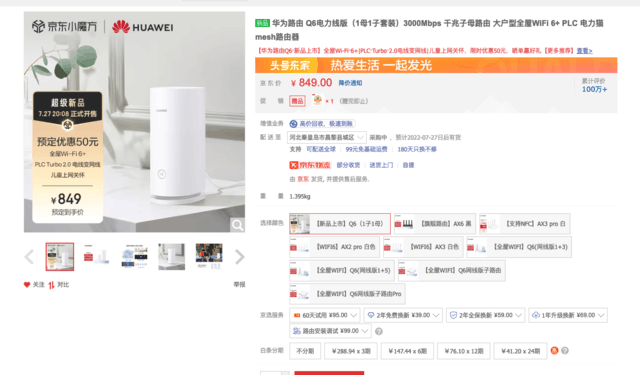Image resolution: width=640 pixels, height=375 pixels.
Task: Expand the 2年全保换新 ¥59.00 dropdown
Action: [x=485, y=315]
